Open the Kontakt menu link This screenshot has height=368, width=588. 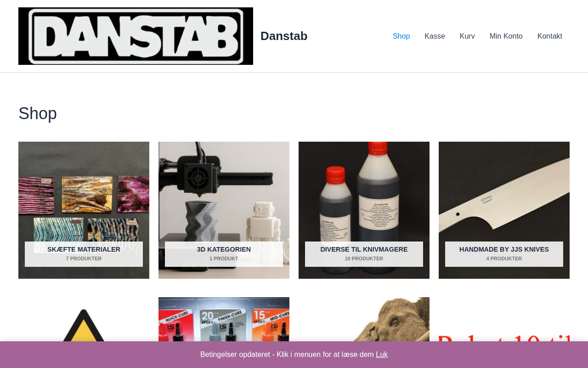(x=550, y=36)
